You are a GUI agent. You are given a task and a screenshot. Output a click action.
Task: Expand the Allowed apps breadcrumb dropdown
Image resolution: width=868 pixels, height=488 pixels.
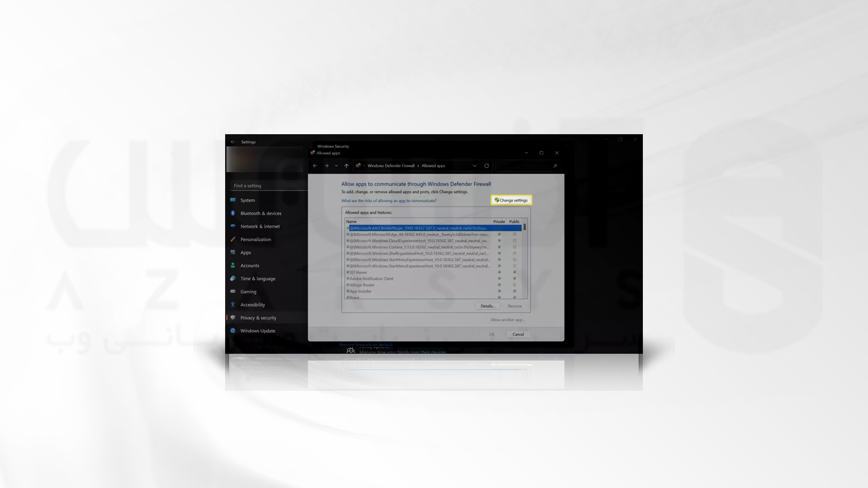(x=474, y=166)
